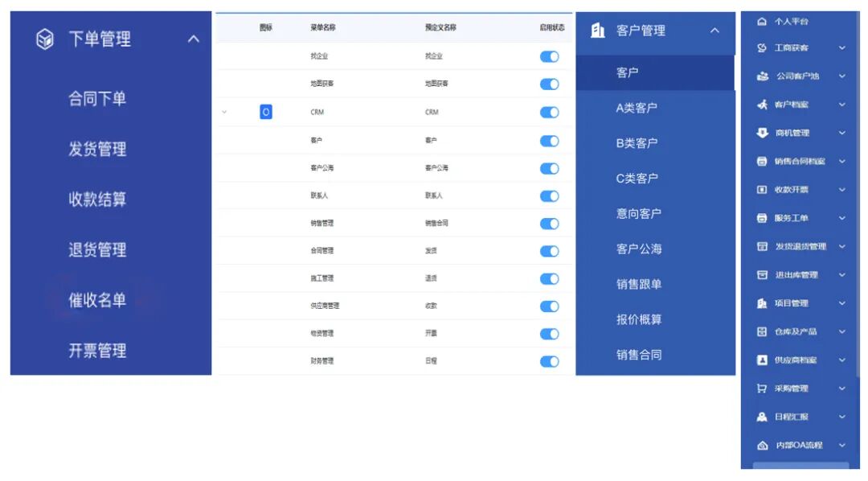Click the 菜单名称 column header
This screenshot has height=481, width=868.
(323, 27)
